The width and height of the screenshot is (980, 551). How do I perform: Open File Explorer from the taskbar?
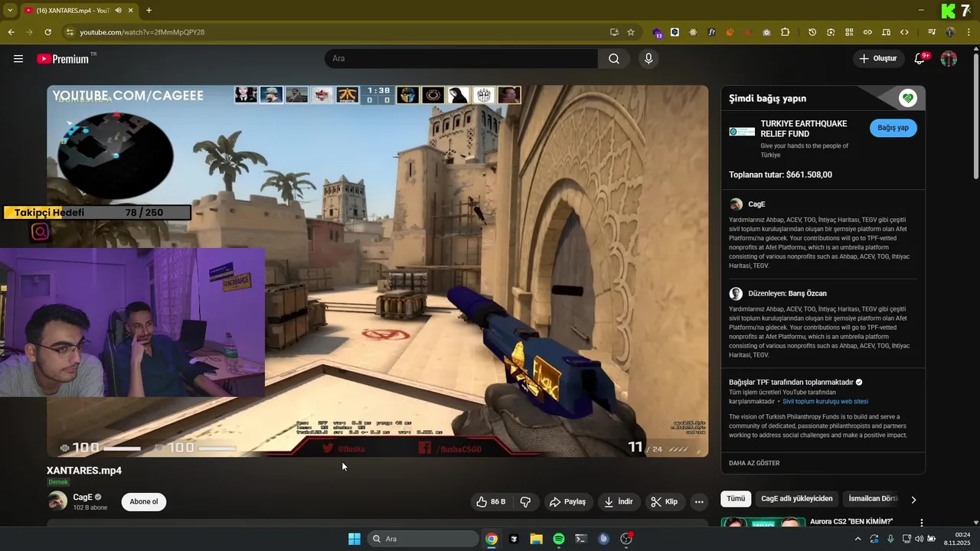[536, 539]
